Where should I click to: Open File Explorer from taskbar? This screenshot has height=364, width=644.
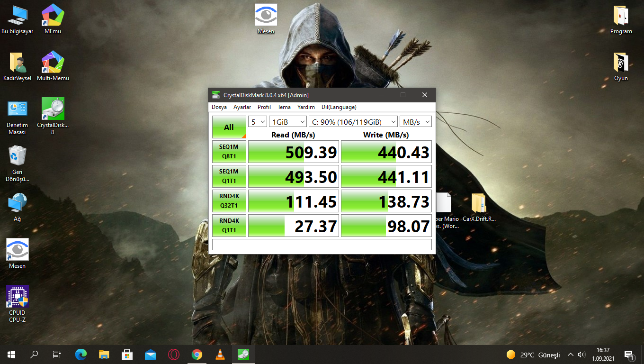(x=104, y=355)
